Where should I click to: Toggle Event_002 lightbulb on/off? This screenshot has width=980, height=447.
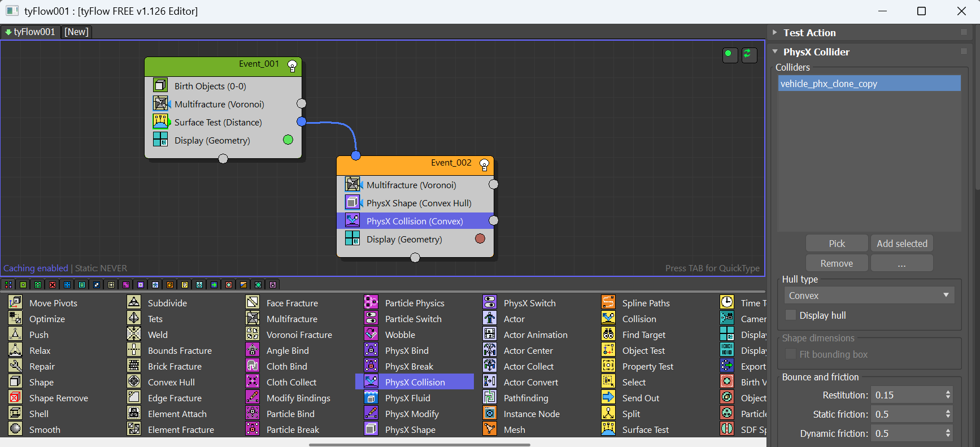(x=484, y=164)
